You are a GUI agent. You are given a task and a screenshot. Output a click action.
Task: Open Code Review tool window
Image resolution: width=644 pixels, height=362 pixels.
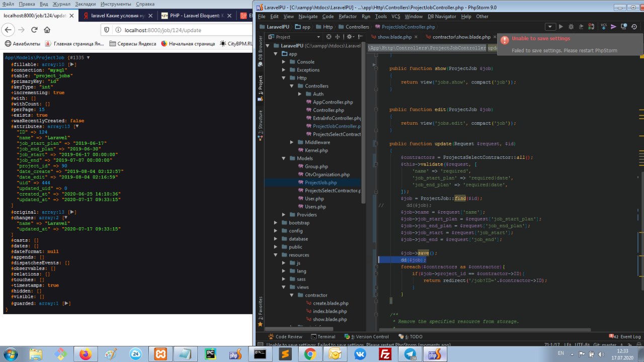pos(285,336)
